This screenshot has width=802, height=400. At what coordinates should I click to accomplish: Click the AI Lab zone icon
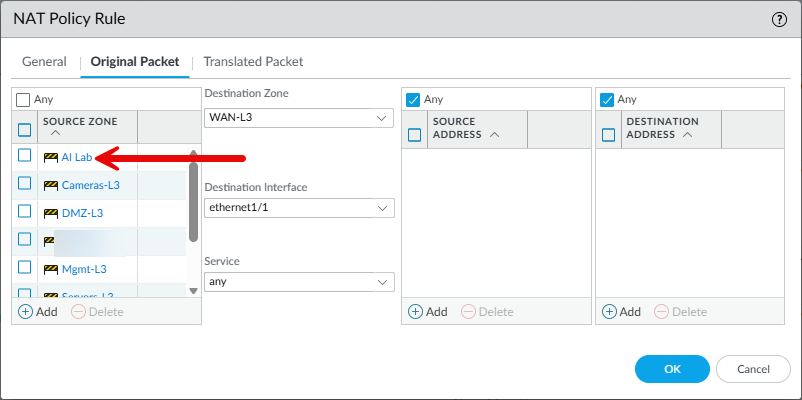click(51, 158)
